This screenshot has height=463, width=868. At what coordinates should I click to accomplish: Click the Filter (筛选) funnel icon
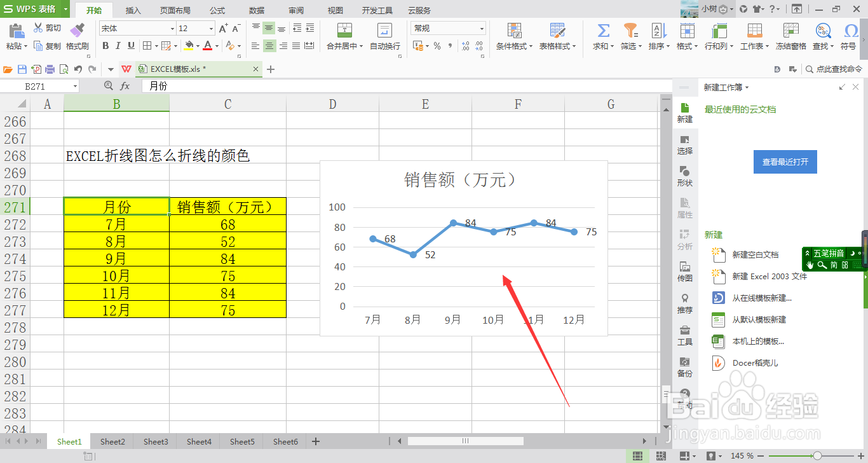630,30
